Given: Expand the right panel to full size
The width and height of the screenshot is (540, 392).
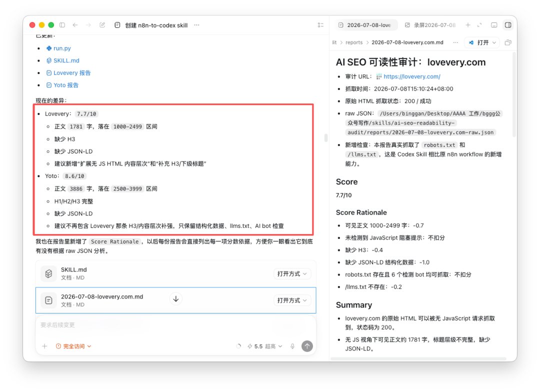Looking at the screenshot, I should pyautogui.click(x=479, y=25).
